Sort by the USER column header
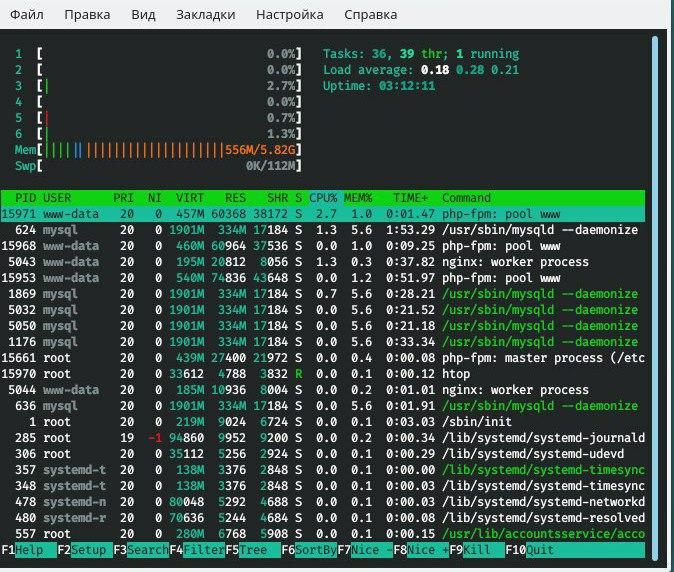Screen dimensions: 674x572 click(x=57, y=198)
